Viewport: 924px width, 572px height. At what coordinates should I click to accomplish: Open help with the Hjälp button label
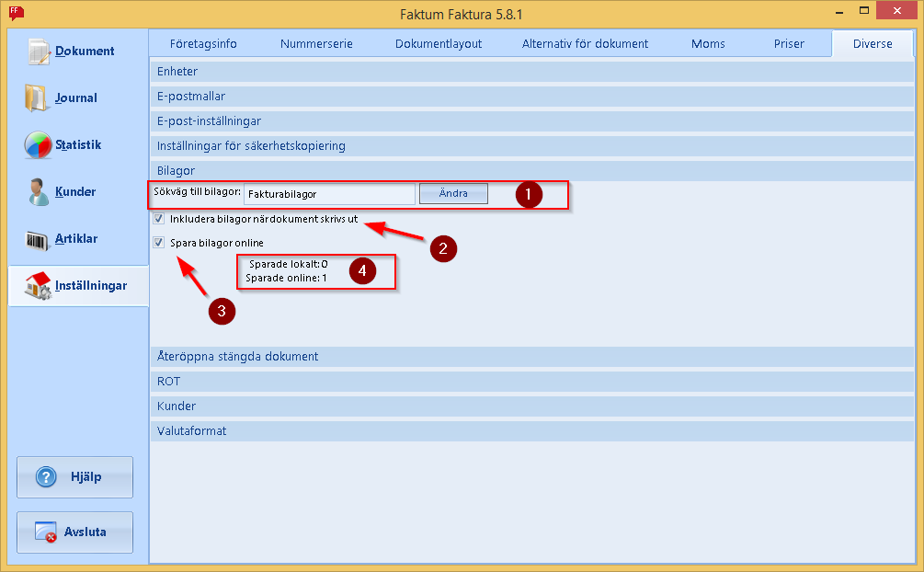(86, 476)
